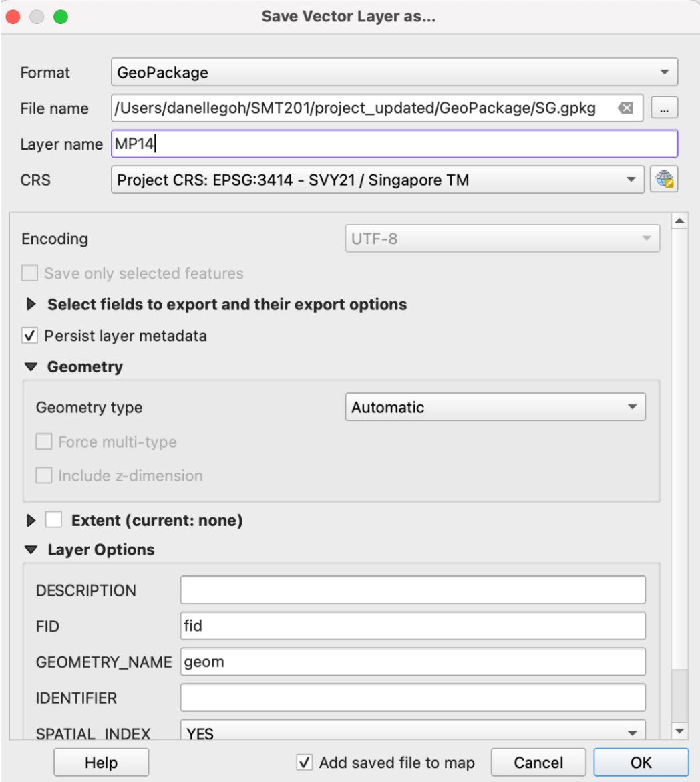The width and height of the screenshot is (700, 782).
Task: Open Help for this dialog
Action: [101, 763]
